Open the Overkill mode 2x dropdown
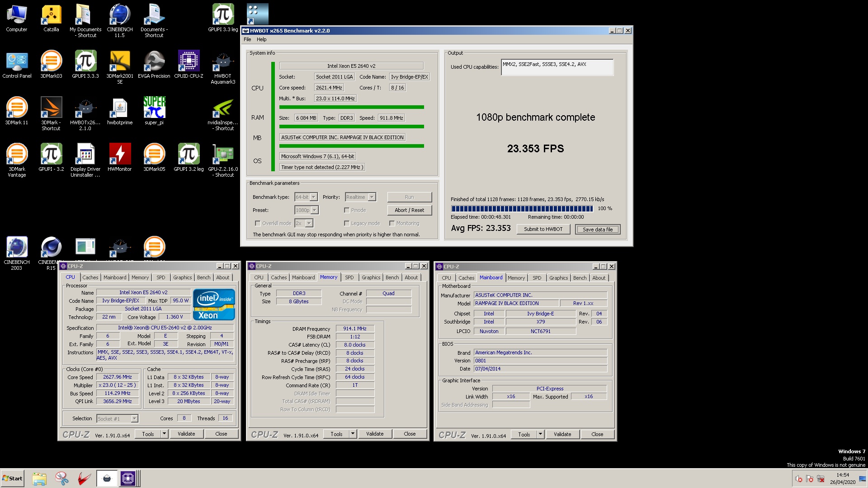This screenshot has height=488, width=868. 304,223
